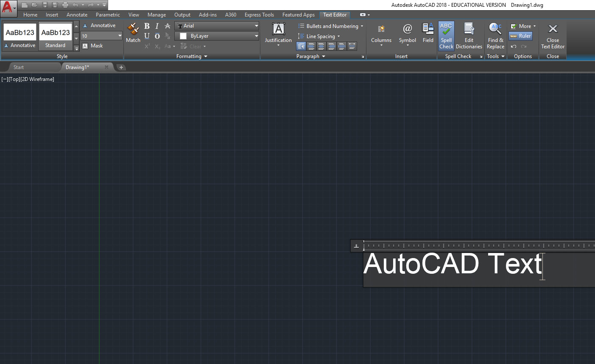Click the Plot printer icon
This screenshot has height=364, width=595.
pos(65,5)
